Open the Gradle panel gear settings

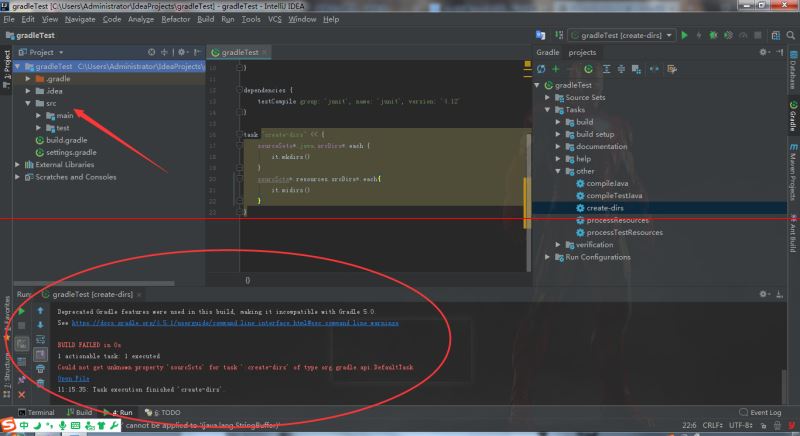click(x=764, y=52)
